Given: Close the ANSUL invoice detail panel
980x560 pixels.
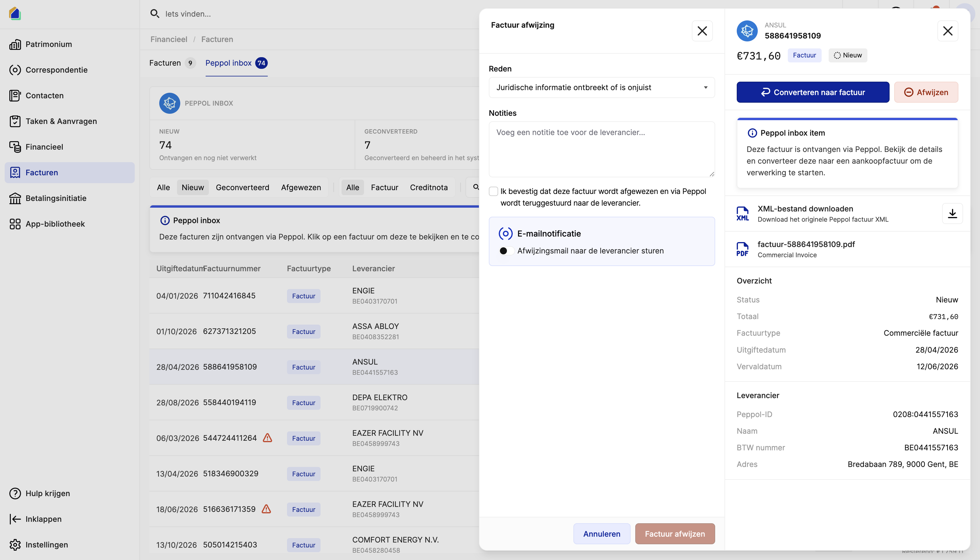Looking at the screenshot, I should 948,31.
